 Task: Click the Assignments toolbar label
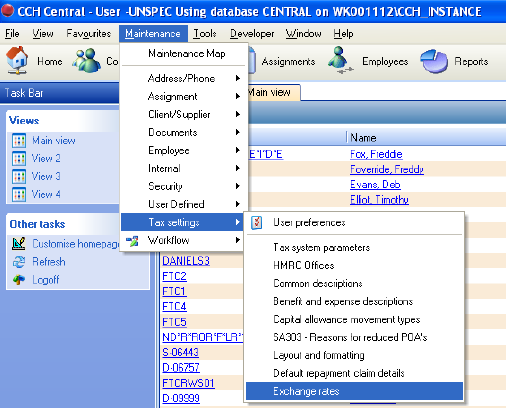[288, 62]
